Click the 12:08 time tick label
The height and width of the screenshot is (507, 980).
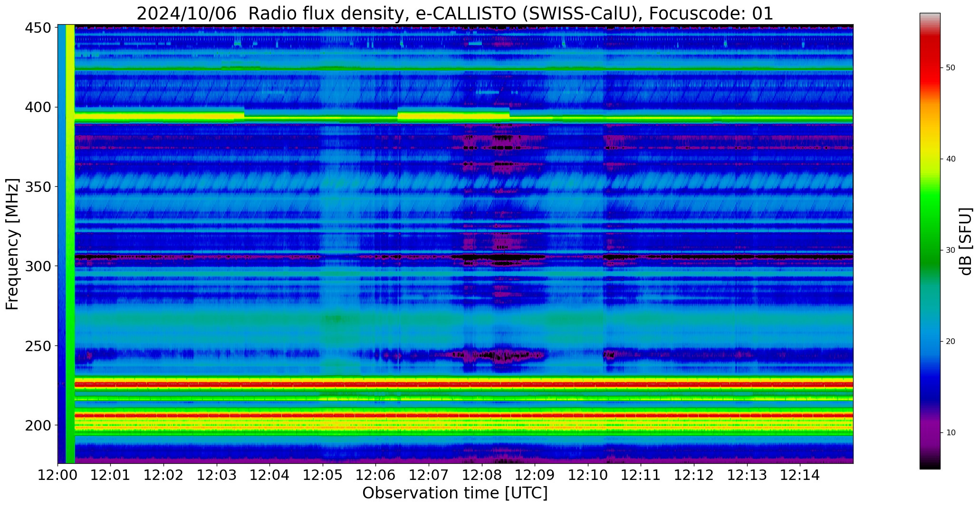[x=482, y=475]
